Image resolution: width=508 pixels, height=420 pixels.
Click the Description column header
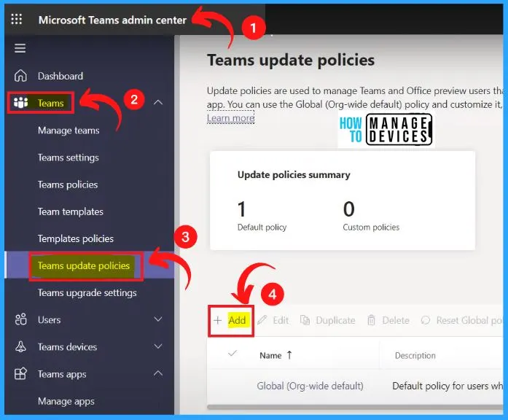(415, 356)
